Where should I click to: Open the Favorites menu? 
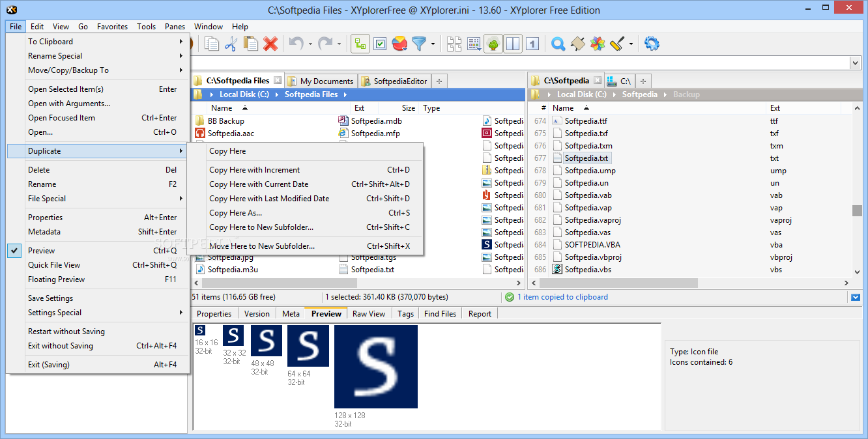click(112, 27)
